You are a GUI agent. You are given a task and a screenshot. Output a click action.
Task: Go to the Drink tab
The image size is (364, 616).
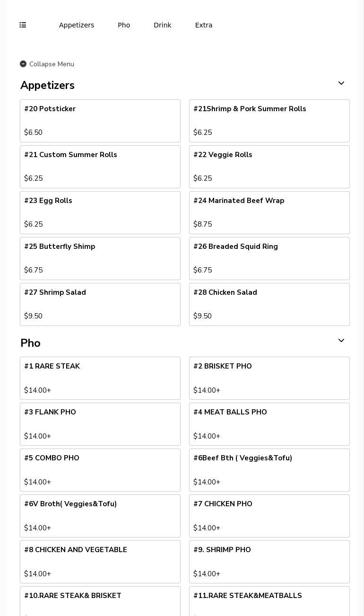point(162,25)
